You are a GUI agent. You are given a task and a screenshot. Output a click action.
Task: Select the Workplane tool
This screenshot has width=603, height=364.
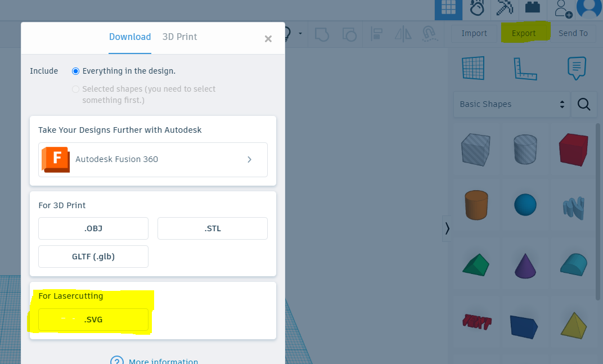click(x=473, y=68)
